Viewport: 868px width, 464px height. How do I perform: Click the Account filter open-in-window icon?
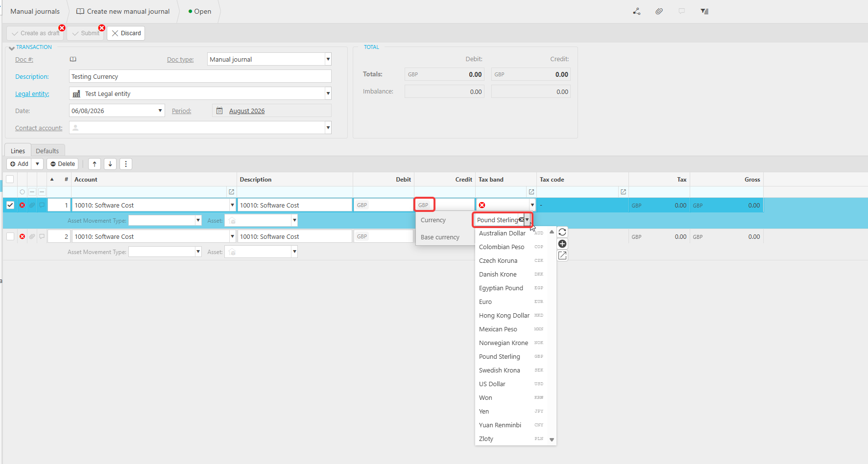pyautogui.click(x=231, y=192)
